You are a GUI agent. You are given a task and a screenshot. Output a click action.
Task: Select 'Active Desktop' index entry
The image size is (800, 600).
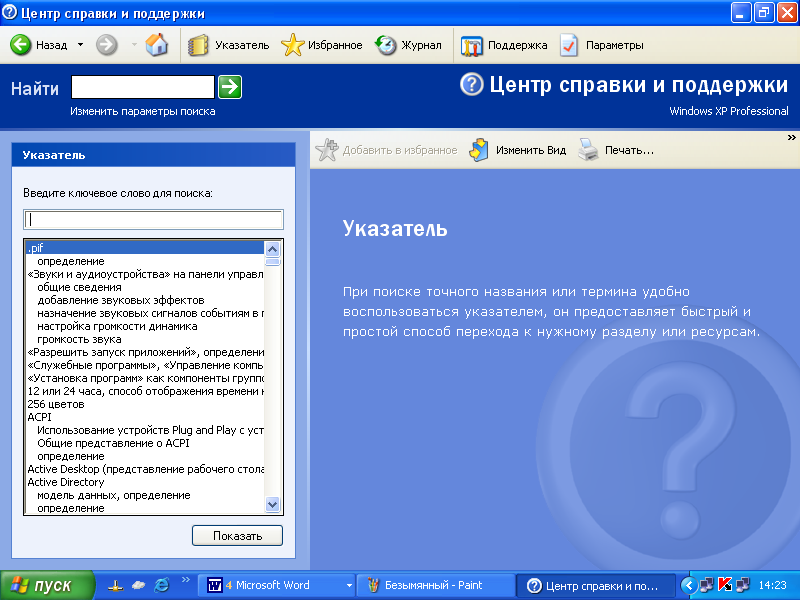click(x=145, y=469)
